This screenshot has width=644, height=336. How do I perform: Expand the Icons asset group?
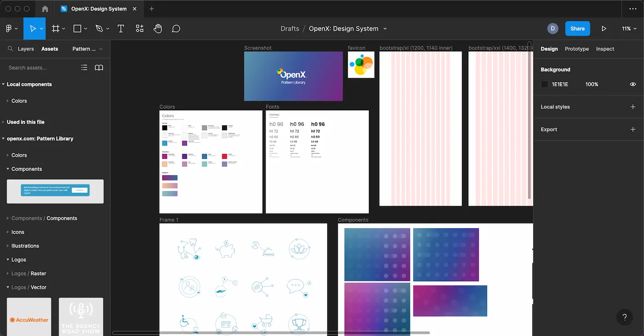pos(8,232)
